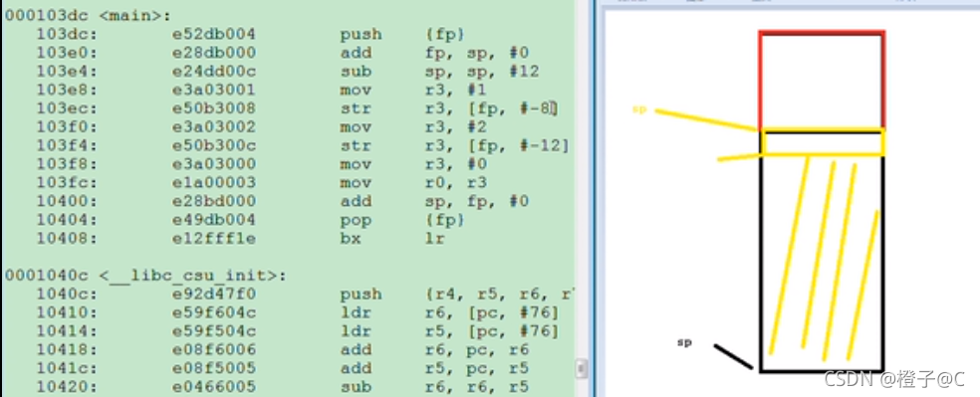Click the "push {fp}" instruction
The height and width of the screenshot is (397, 980).
(402, 35)
